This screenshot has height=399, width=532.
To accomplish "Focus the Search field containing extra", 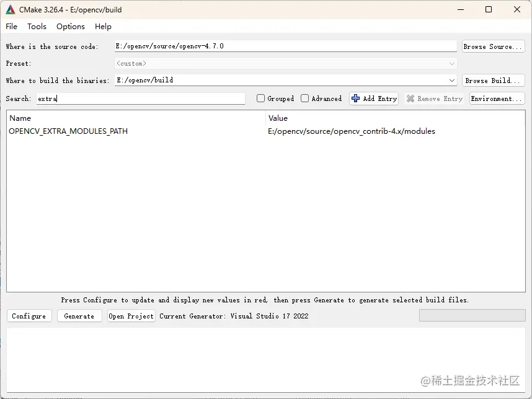I will (x=141, y=99).
